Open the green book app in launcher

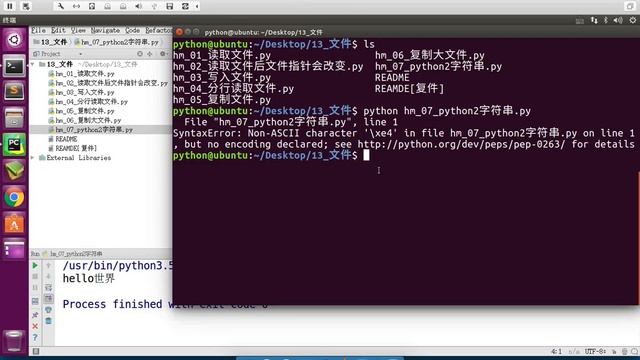click(14, 171)
